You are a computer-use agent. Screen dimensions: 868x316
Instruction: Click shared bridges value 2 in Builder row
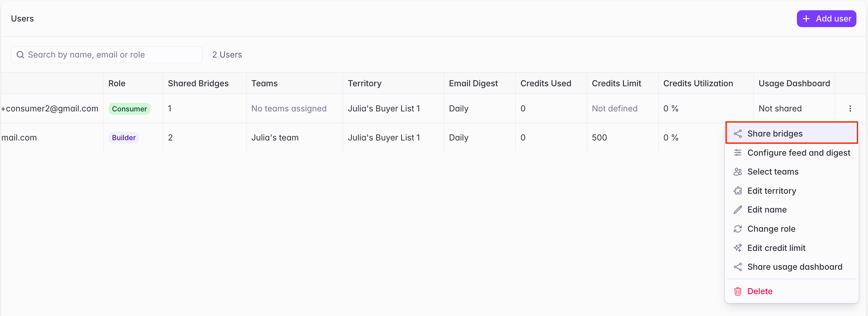tap(170, 138)
